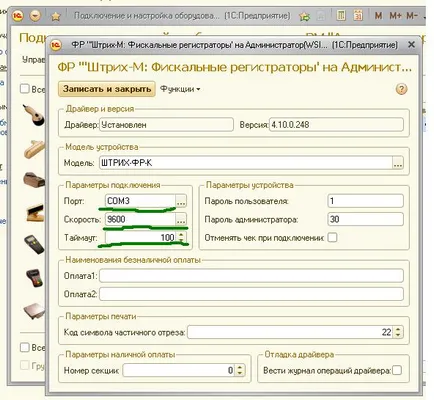The image size is (434, 400).
Task: Close the ФР Штрих-М dialog with X
Action: point(412,44)
